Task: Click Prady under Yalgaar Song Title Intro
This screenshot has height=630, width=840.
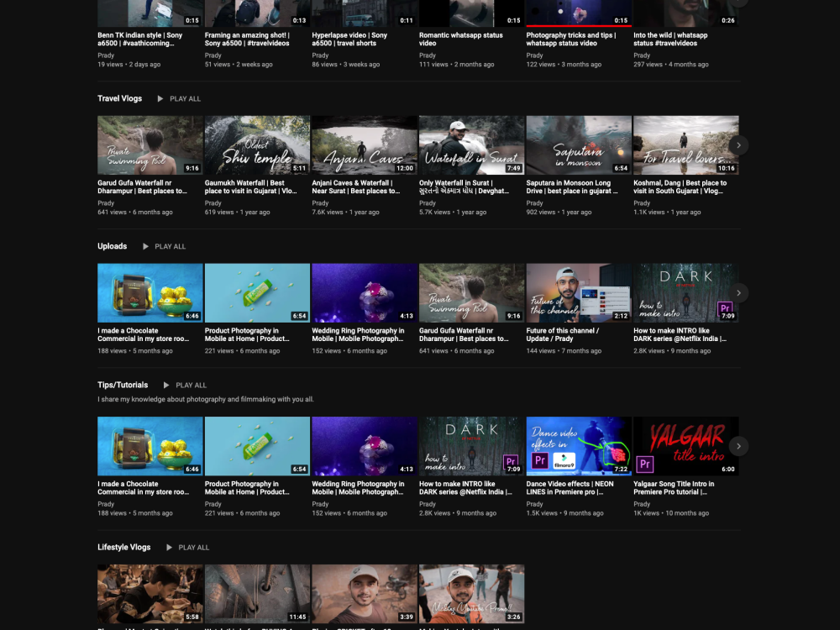Action: [x=641, y=504]
